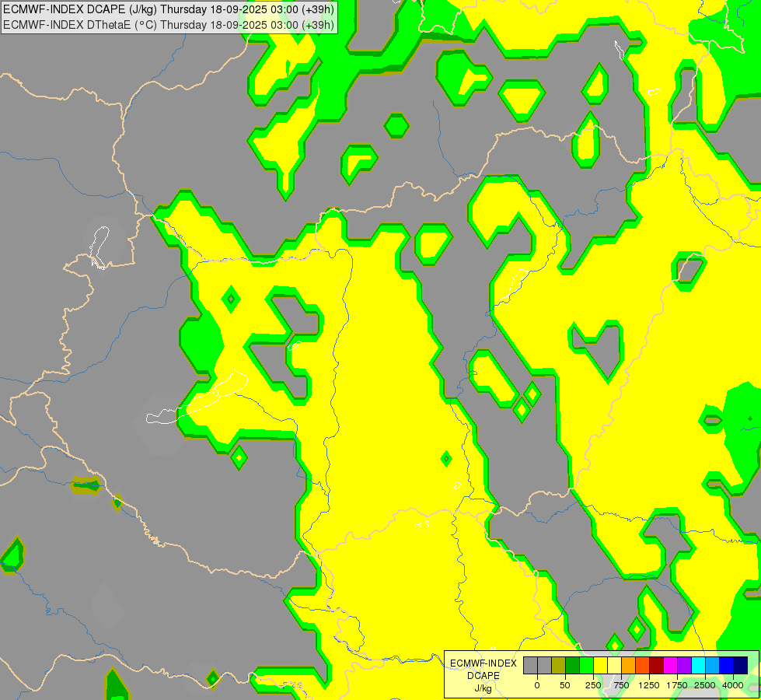
Task: Click the ECMWF-INDEX label in the legend
Action: [x=483, y=663]
